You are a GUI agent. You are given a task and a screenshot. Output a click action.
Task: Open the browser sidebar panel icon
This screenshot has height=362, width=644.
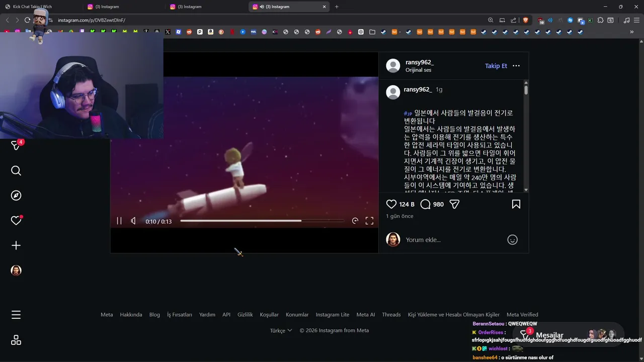click(610, 20)
